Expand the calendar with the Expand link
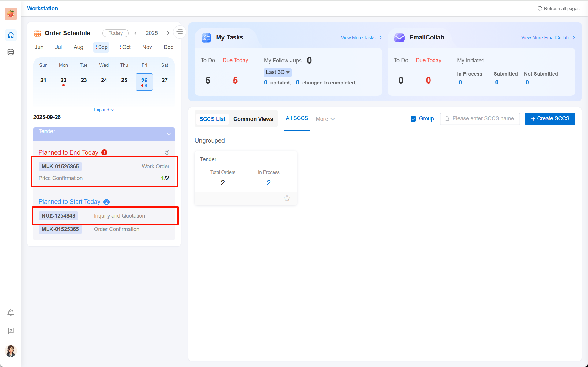The width and height of the screenshot is (588, 367). pyautogui.click(x=104, y=110)
